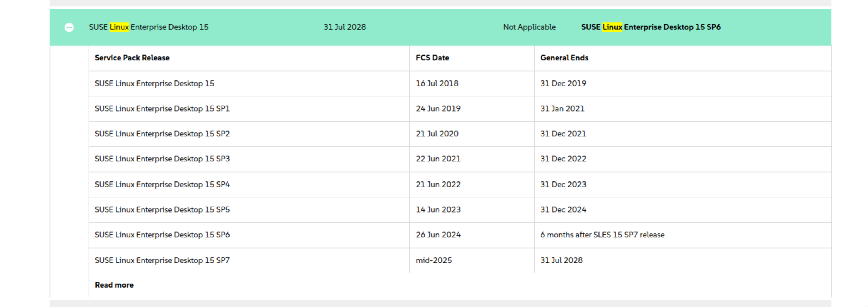
Task: Click '6 months after SLES 15 SP7 release'
Action: coord(602,235)
